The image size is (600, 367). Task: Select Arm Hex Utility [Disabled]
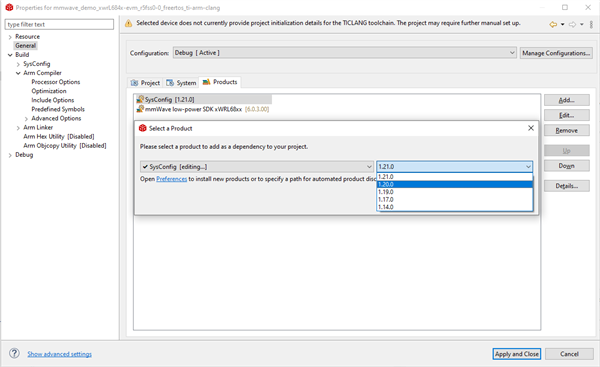[59, 137]
